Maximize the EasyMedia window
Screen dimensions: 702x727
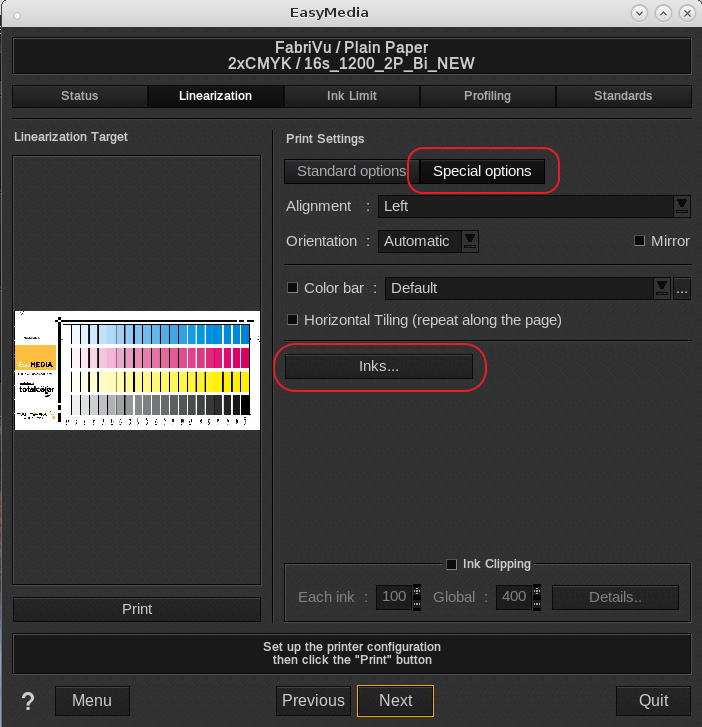point(661,14)
